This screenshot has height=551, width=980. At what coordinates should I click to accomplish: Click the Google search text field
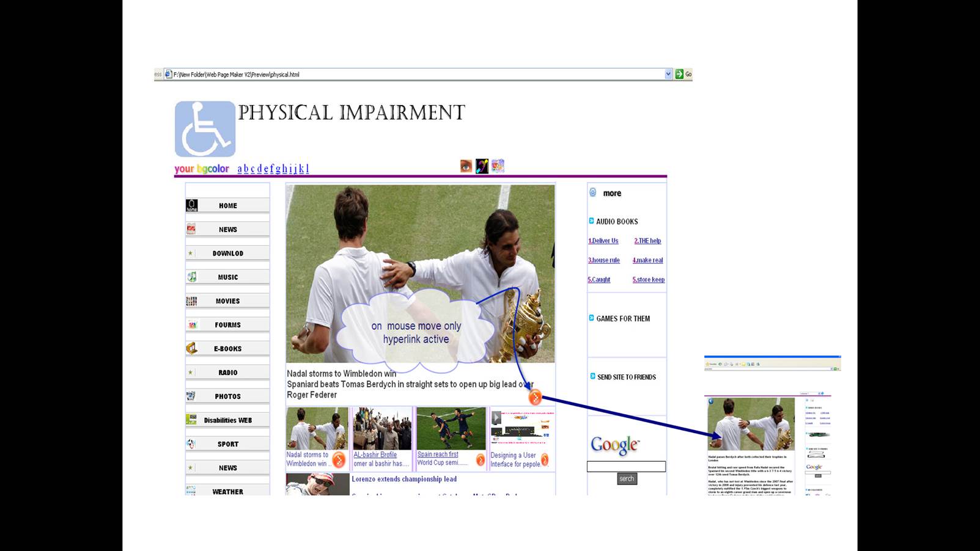tap(626, 467)
